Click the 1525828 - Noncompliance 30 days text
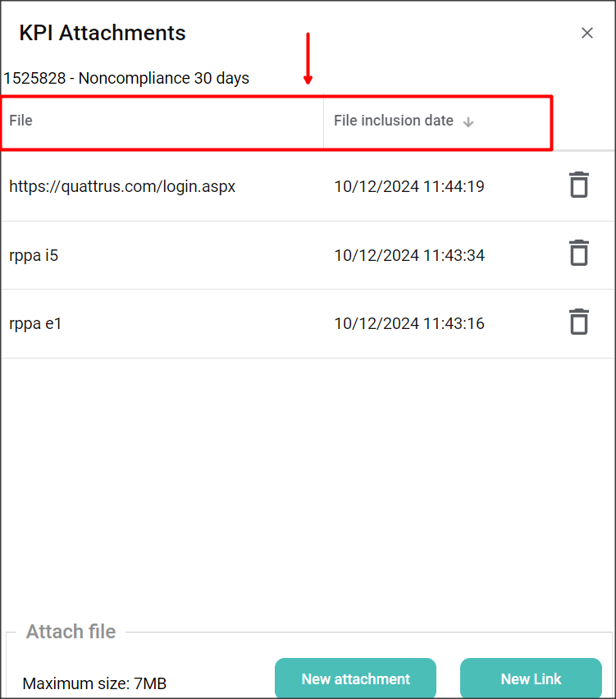 click(126, 79)
